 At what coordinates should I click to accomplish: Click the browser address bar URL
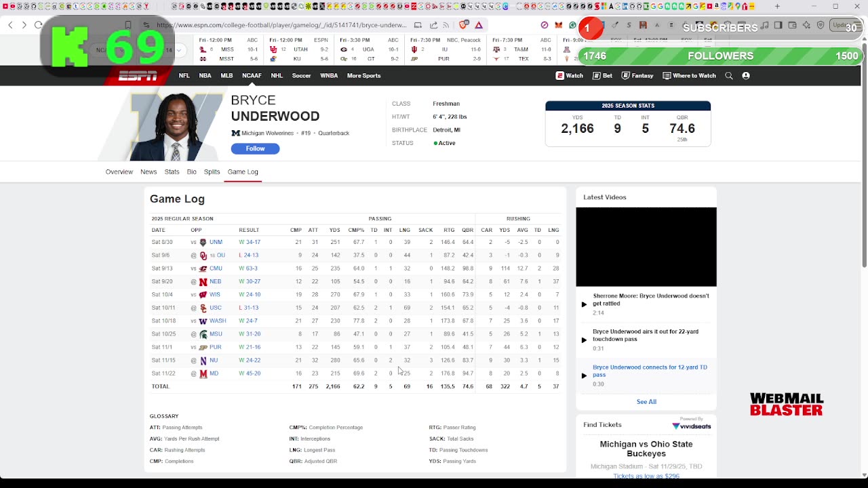(281, 25)
